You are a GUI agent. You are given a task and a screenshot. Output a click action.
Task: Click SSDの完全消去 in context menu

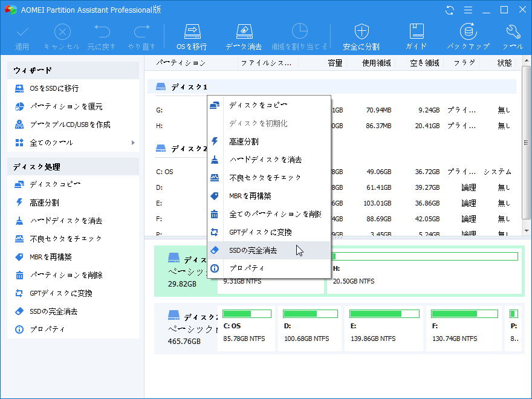268,250
